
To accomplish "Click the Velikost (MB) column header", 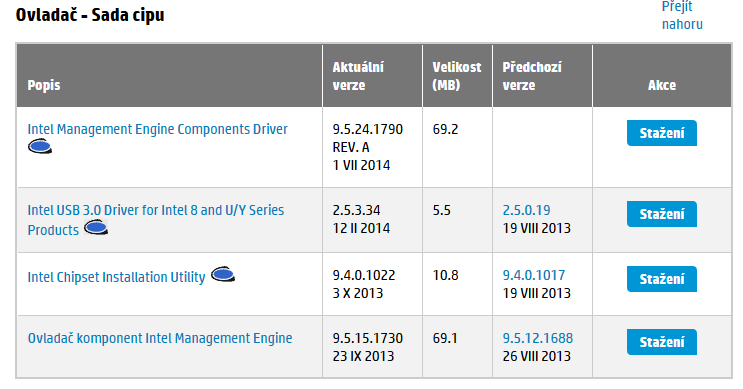I will point(457,76).
